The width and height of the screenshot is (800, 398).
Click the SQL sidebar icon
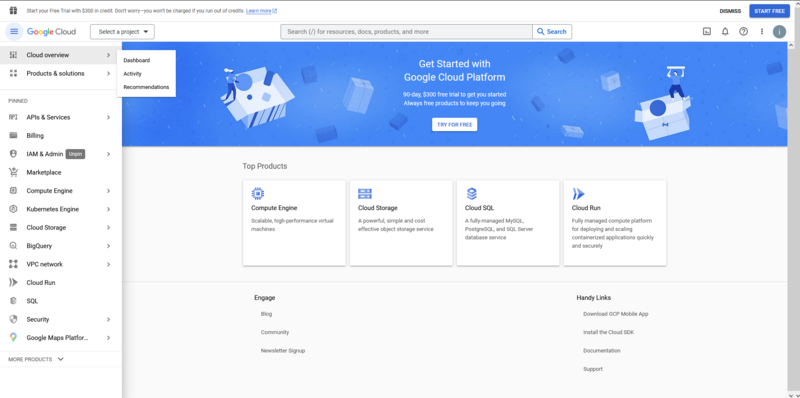coord(13,301)
